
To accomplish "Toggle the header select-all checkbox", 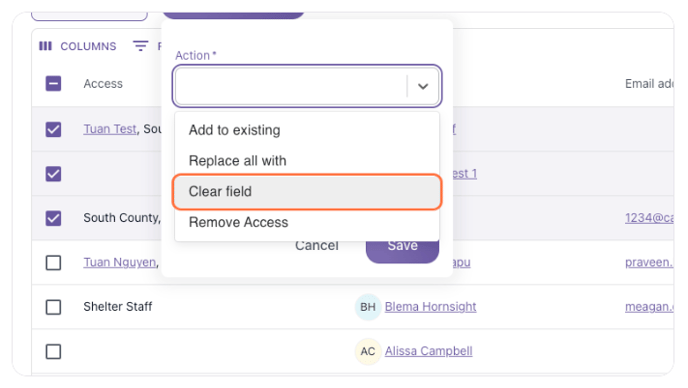I will (54, 83).
